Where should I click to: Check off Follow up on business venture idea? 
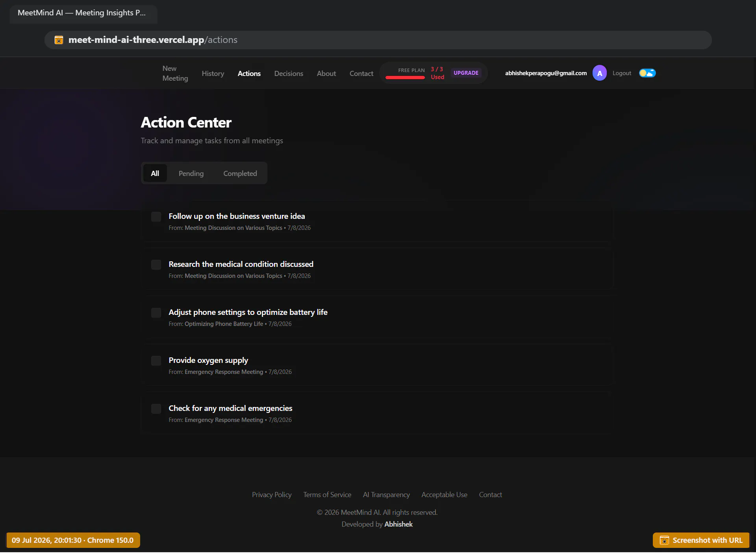(156, 216)
